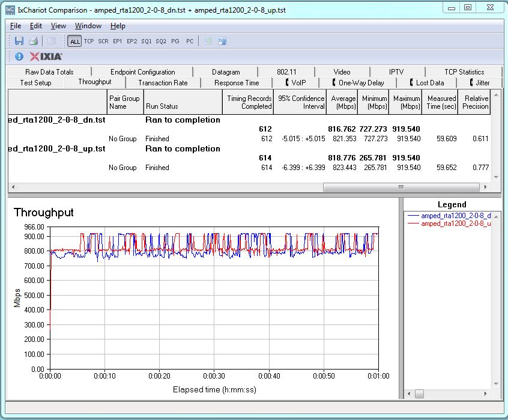Click the Average (Mbps) column header
This screenshot has height=420, width=508.
click(x=342, y=102)
